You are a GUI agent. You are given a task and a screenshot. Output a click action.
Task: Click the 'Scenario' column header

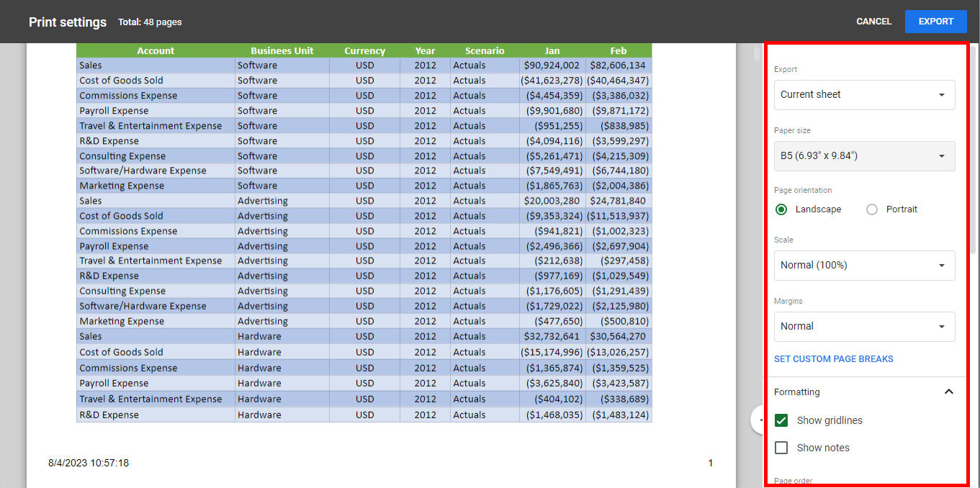coord(485,50)
